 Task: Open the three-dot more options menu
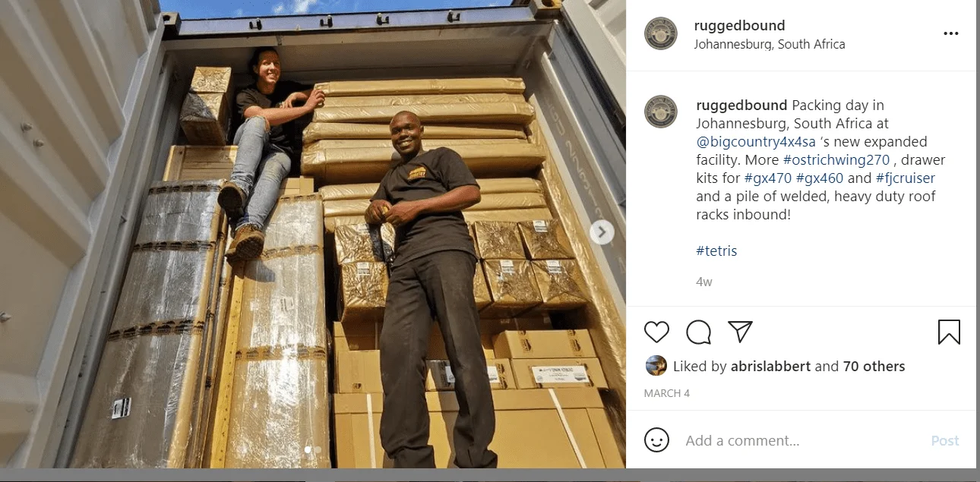[951, 33]
